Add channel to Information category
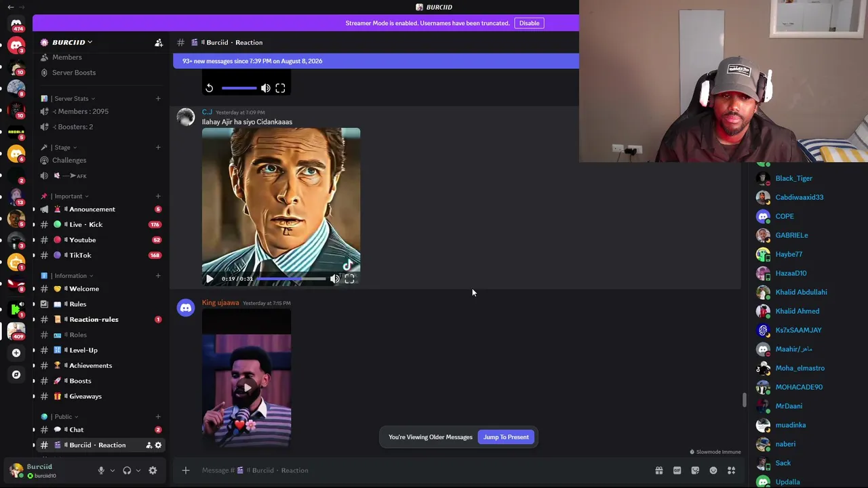The image size is (868, 488). [x=158, y=275]
